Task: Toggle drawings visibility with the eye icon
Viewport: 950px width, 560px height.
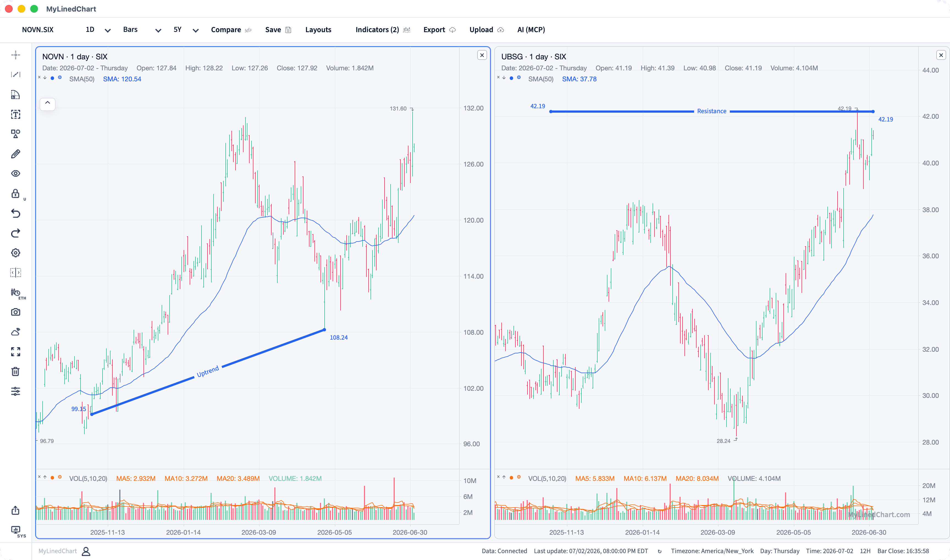Action: coord(15,174)
